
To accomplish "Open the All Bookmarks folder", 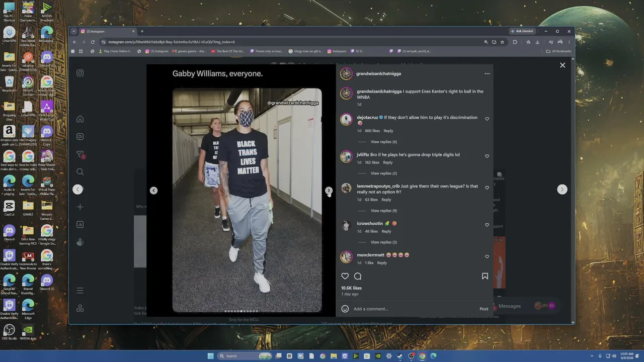I will coord(559,51).
